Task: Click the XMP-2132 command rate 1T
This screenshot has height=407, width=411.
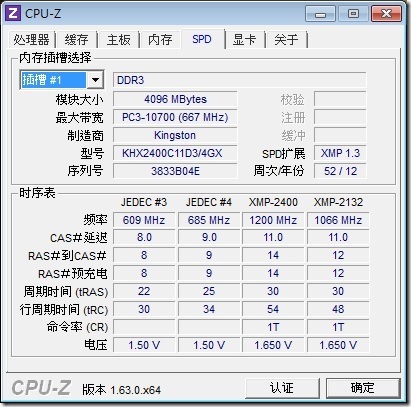Action: tap(338, 327)
